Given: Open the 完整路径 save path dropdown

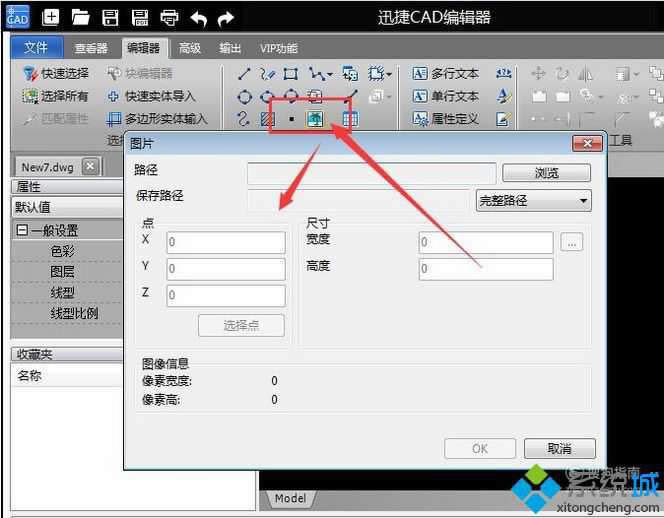Looking at the screenshot, I should (x=534, y=200).
